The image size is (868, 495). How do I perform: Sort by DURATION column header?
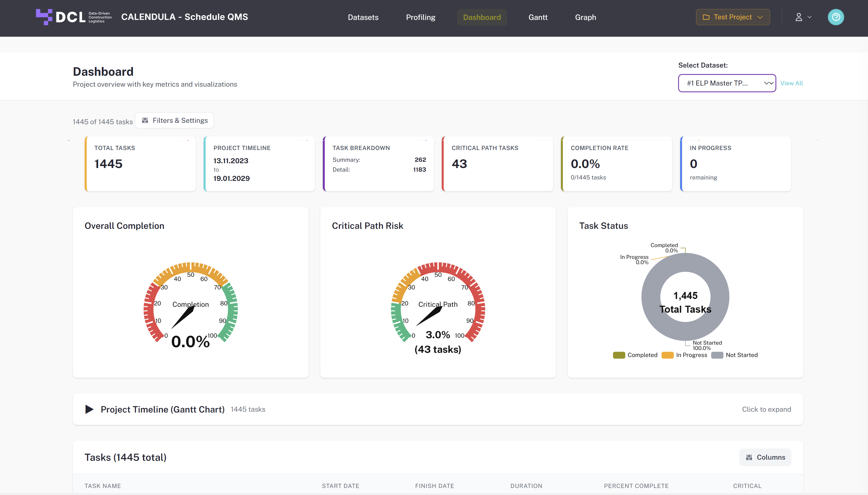click(526, 486)
